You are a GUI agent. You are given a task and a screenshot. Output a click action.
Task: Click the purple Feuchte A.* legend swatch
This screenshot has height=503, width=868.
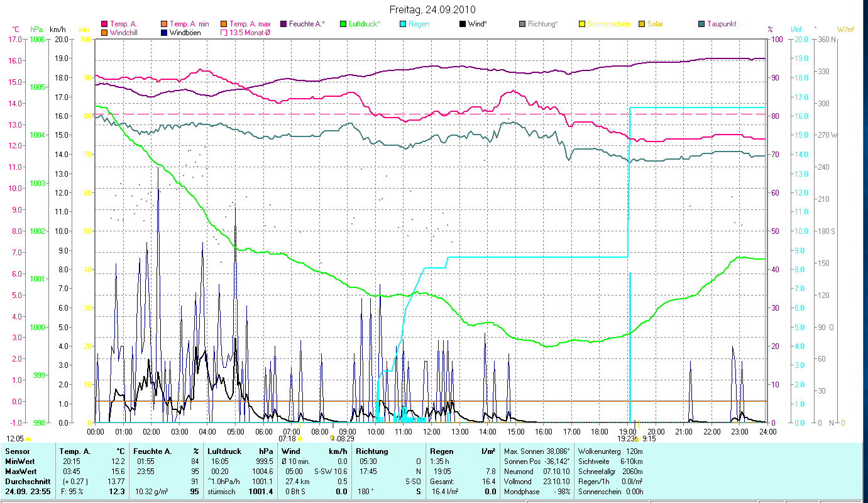pyautogui.click(x=283, y=24)
